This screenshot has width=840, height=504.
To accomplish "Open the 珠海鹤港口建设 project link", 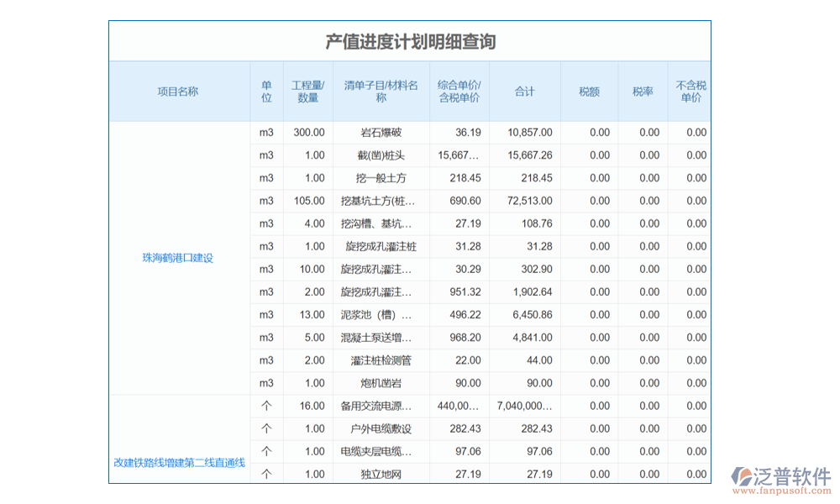I will pos(178,258).
